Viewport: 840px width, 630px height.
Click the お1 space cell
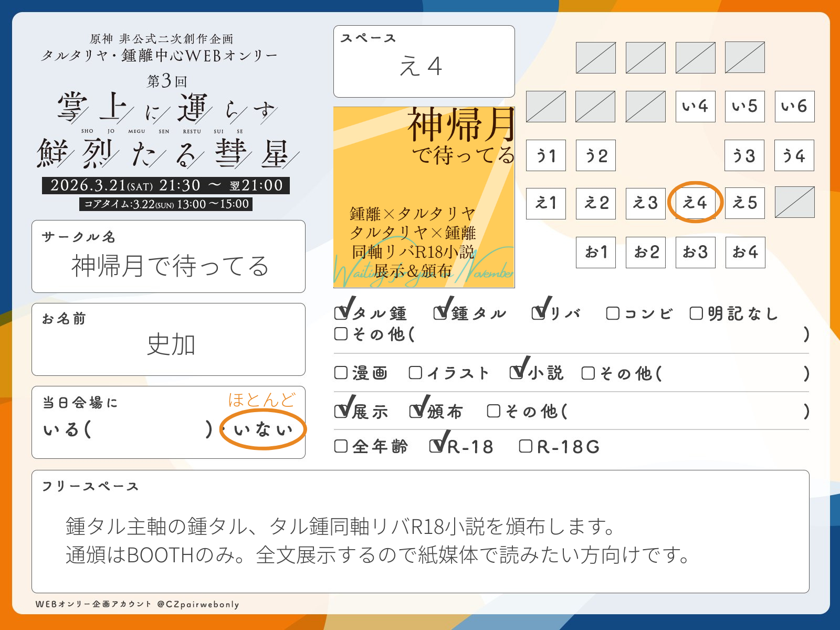point(596,253)
